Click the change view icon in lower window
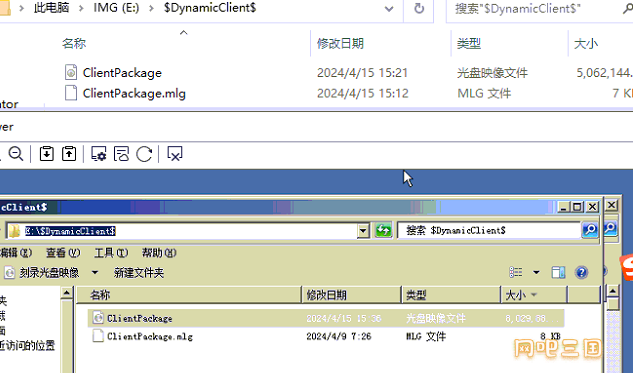Viewport: 633px width, 373px height. (x=516, y=272)
